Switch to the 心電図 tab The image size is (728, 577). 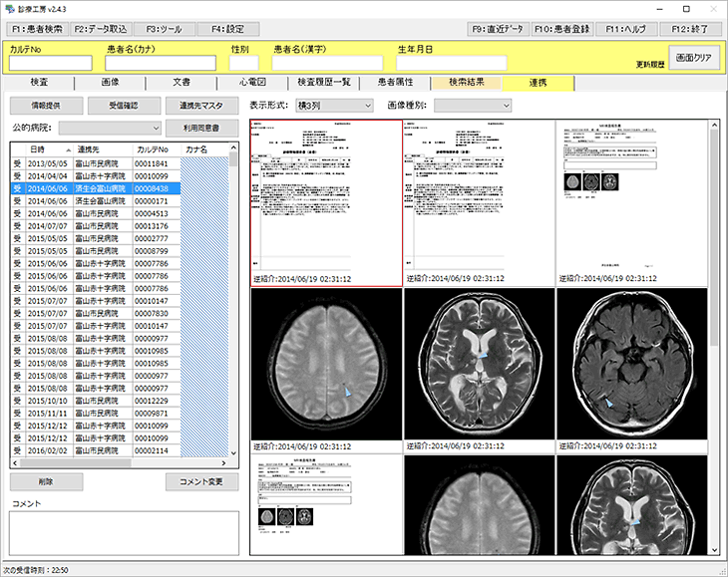[252, 82]
